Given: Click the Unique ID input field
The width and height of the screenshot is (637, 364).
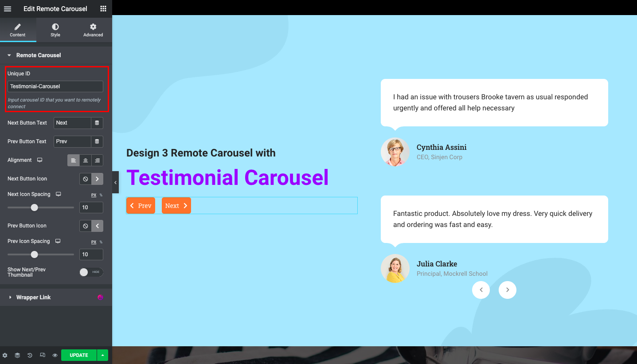Looking at the screenshot, I should (55, 86).
